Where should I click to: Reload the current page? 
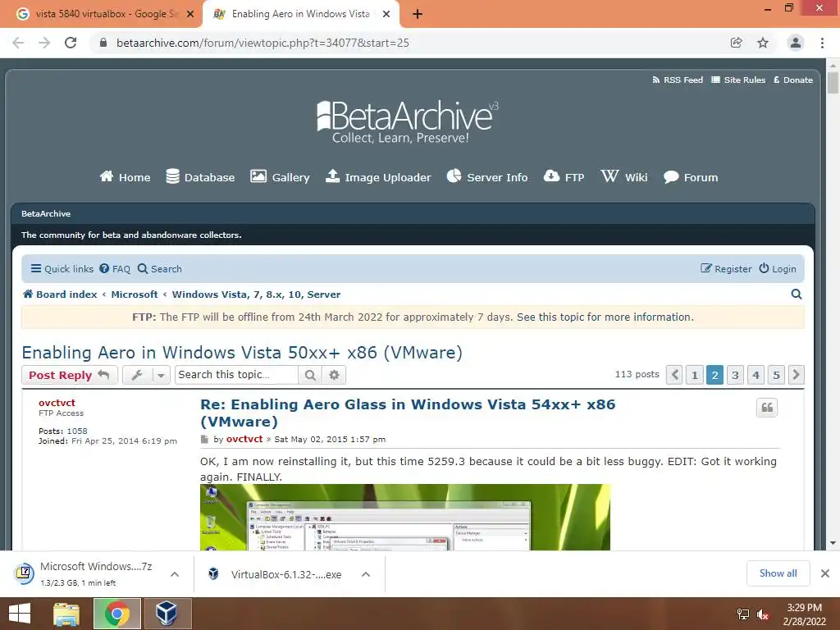coord(71,43)
